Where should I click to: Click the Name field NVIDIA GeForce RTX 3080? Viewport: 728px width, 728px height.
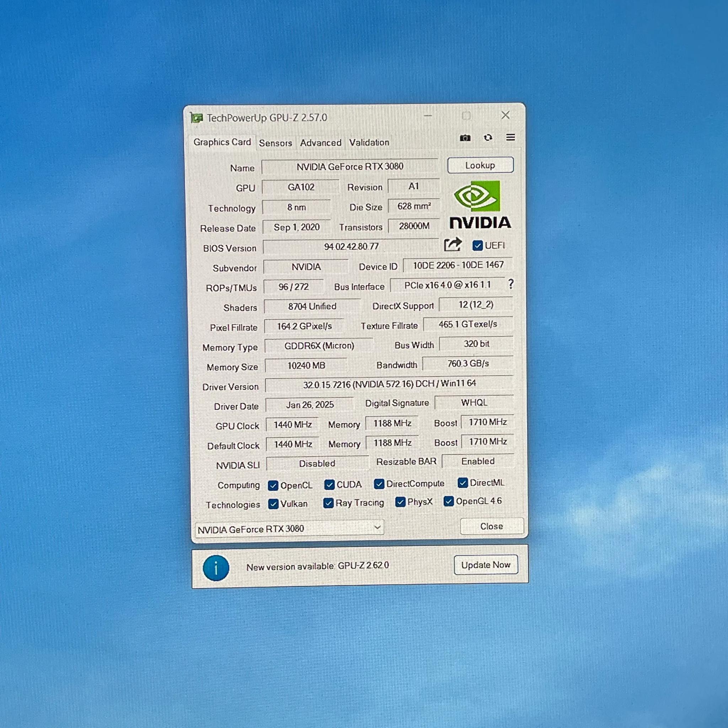[350, 167]
